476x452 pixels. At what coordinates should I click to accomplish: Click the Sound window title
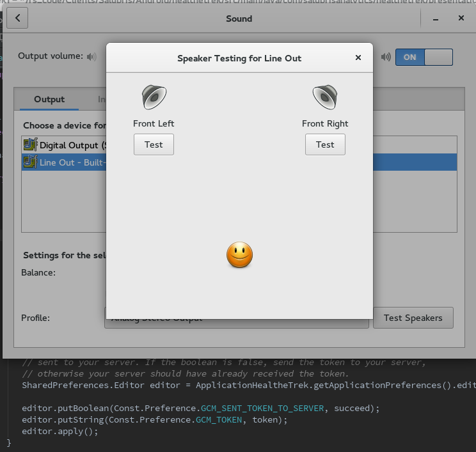tap(239, 19)
